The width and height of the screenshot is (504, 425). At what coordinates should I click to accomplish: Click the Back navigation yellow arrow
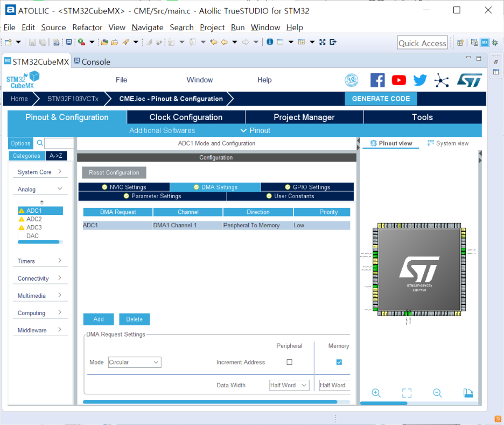(x=225, y=42)
